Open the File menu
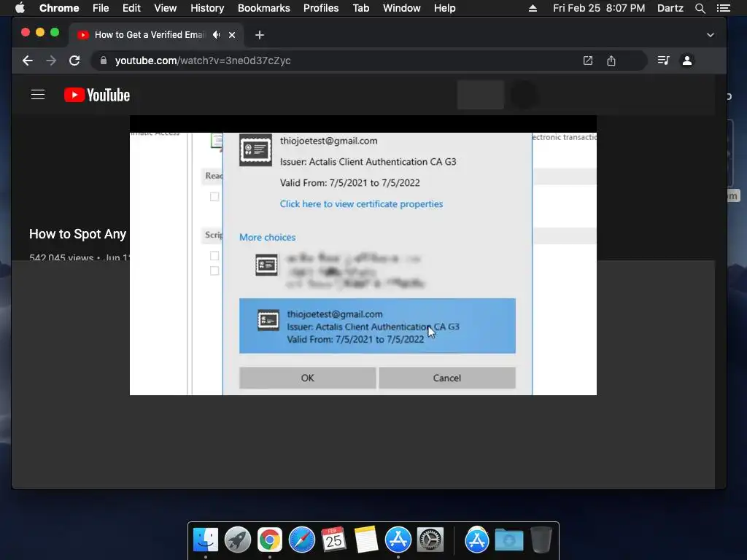The width and height of the screenshot is (747, 560). point(101,8)
